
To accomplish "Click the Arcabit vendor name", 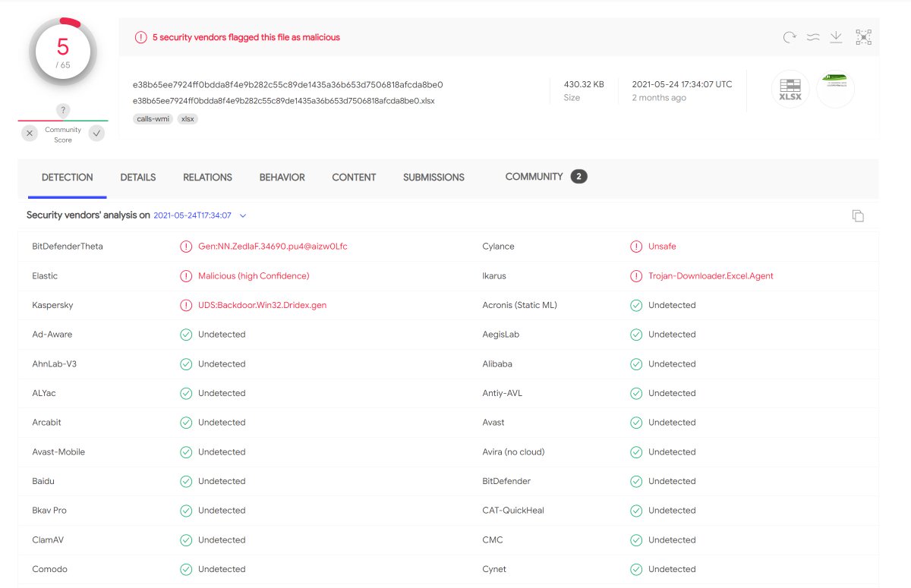I will tap(47, 423).
